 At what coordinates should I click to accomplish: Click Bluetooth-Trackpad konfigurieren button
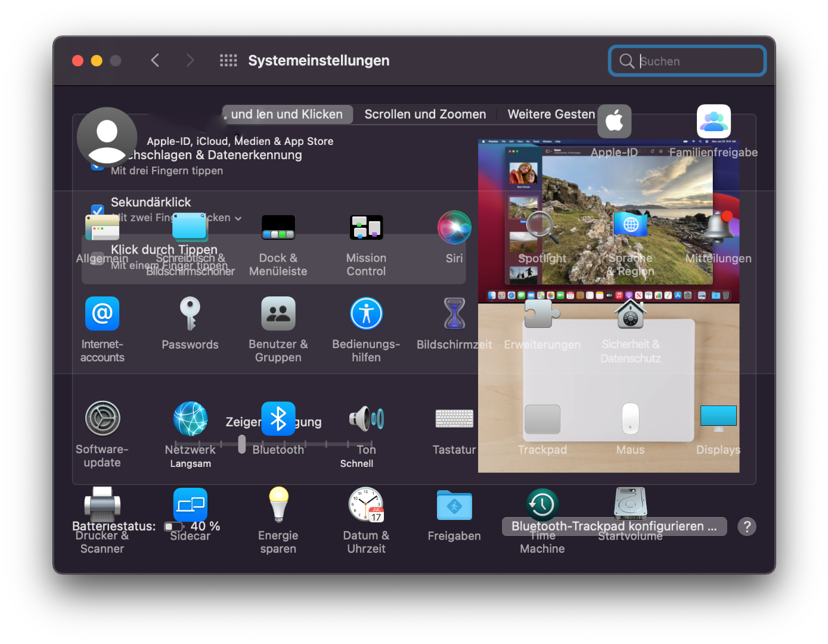pos(614,527)
